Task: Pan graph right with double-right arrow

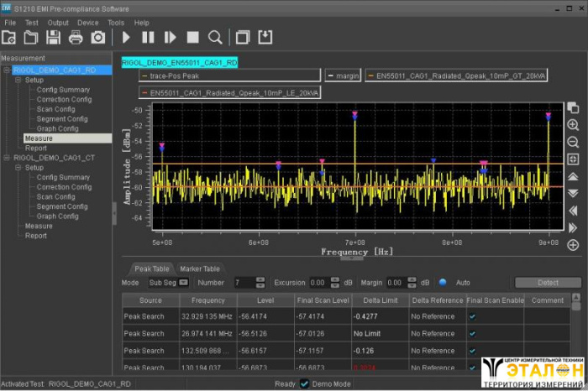Action: 573,227
